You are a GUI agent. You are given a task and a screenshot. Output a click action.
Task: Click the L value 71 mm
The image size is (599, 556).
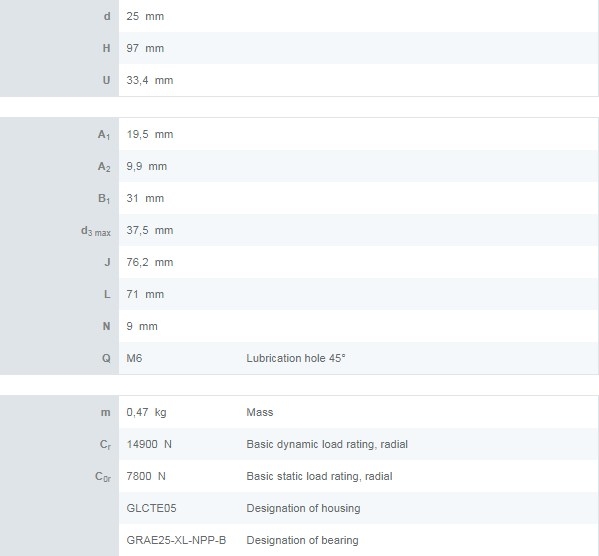tap(145, 295)
